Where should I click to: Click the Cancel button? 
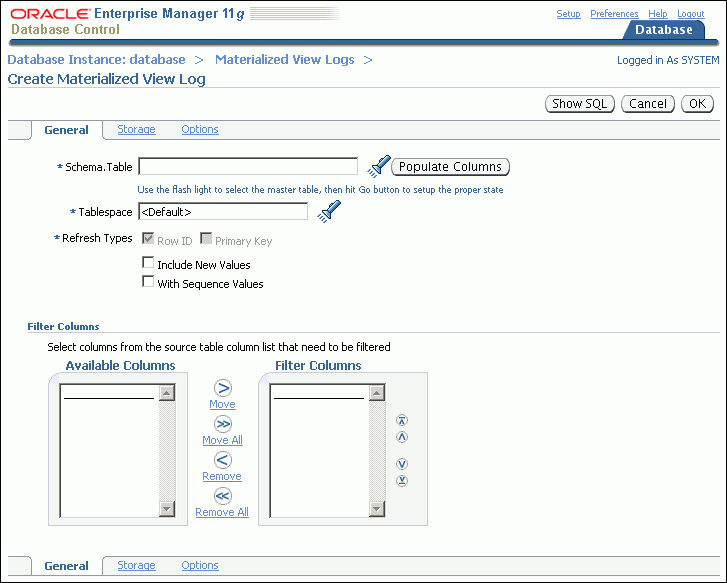tap(648, 103)
